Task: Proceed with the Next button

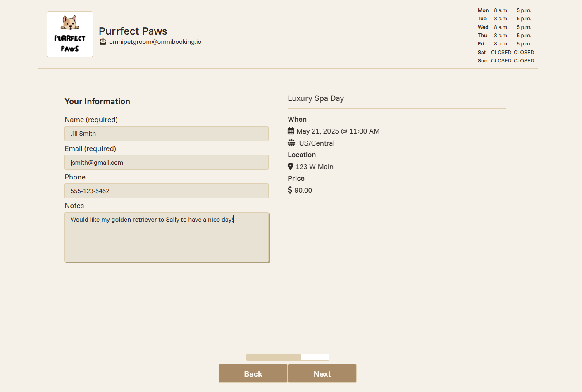Action: point(322,373)
